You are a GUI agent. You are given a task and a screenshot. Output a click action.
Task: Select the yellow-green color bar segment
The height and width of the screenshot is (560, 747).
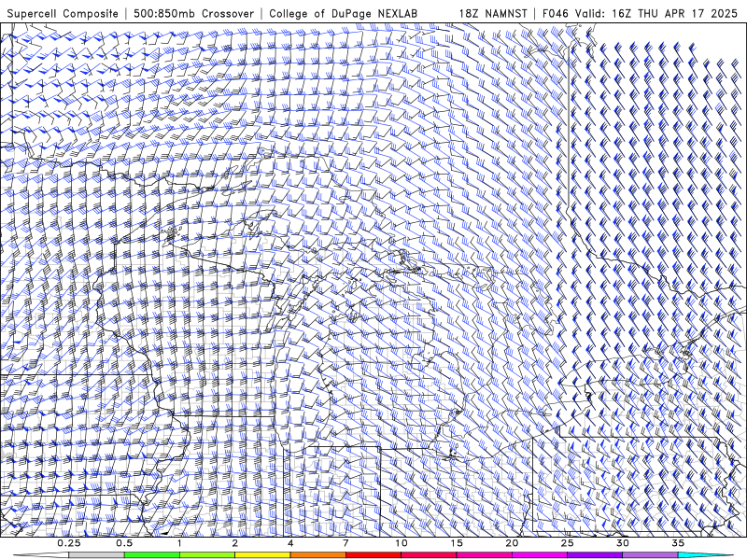(207, 555)
